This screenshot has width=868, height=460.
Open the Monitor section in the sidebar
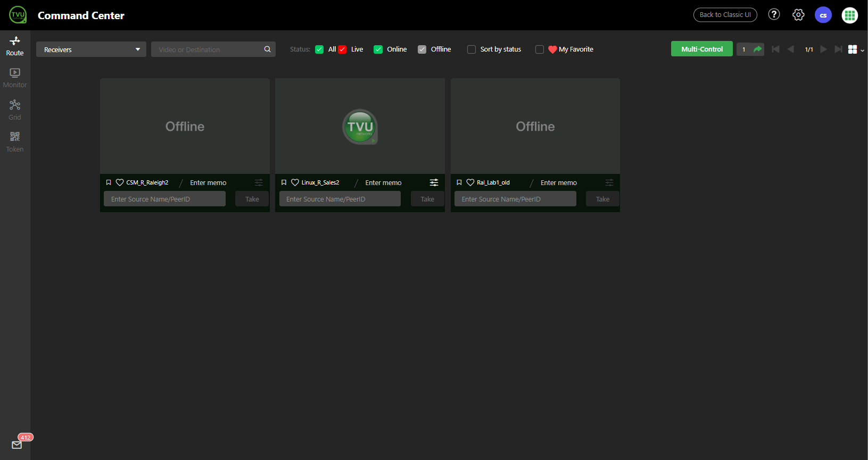pos(15,78)
